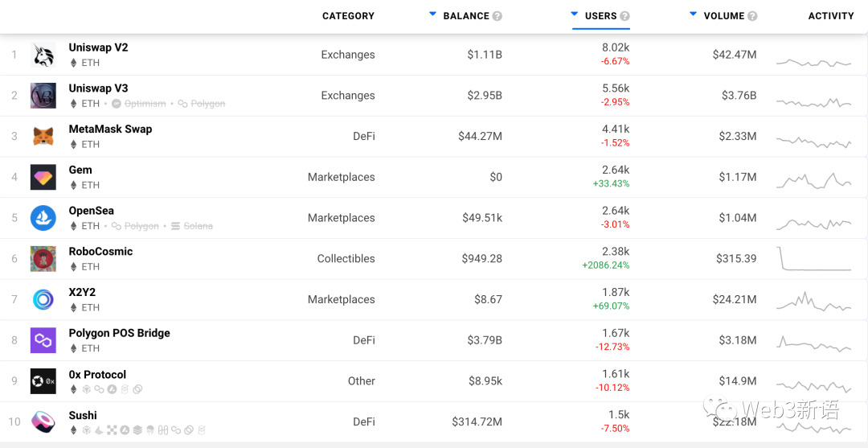The width and height of the screenshot is (868, 448).
Task: Click the +2086.24% users change
Action: [606, 265]
